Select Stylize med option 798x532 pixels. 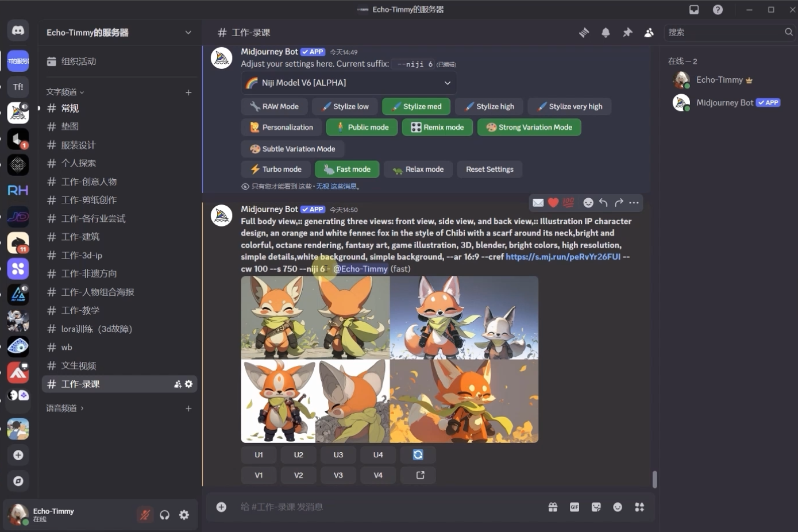tap(416, 106)
